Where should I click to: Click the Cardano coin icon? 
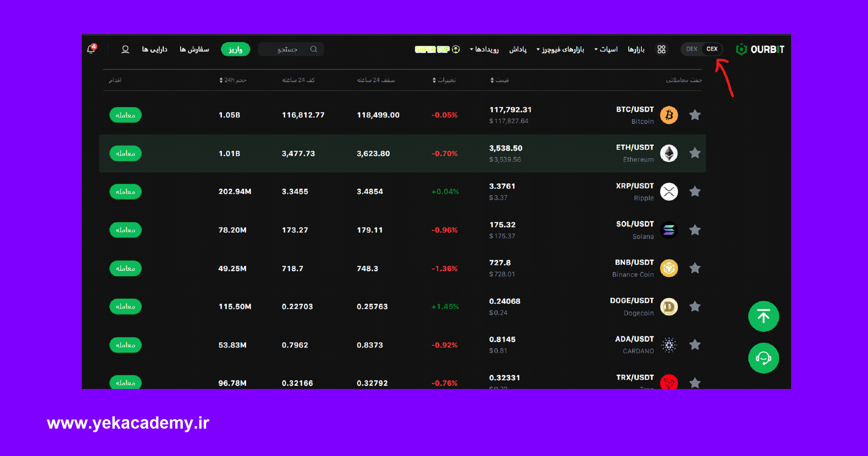click(x=669, y=345)
